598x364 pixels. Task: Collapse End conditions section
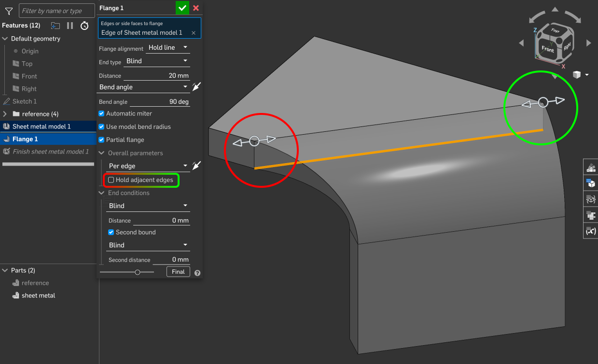(101, 193)
